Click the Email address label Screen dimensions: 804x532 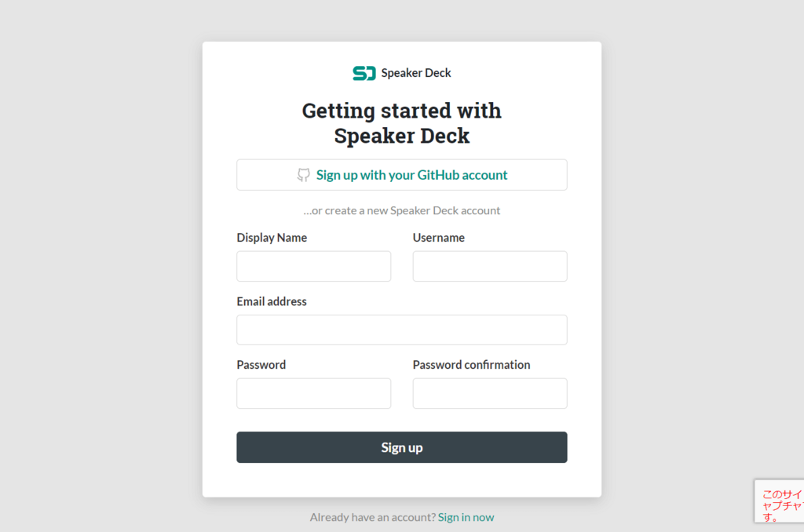(x=272, y=301)
